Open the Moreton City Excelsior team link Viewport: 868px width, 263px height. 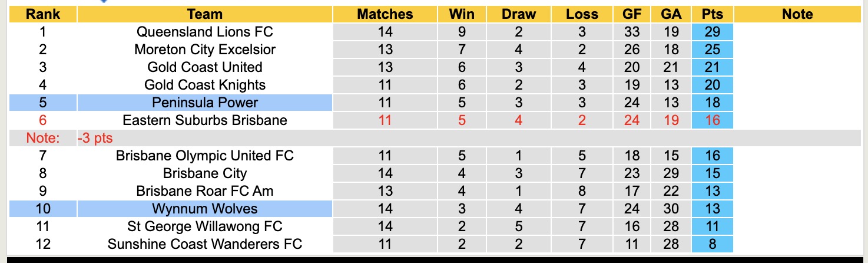204,50
